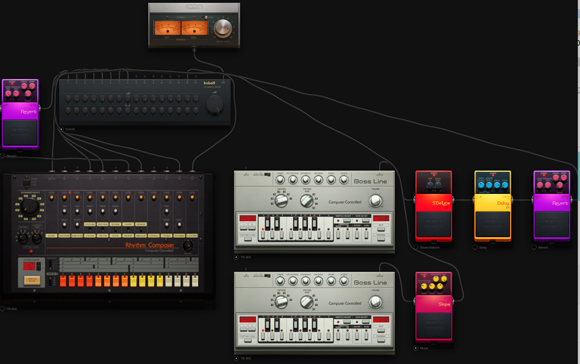Click the last knob in the Kobolt bottom row
The image size is (580, 364).
tap(196, 110)
